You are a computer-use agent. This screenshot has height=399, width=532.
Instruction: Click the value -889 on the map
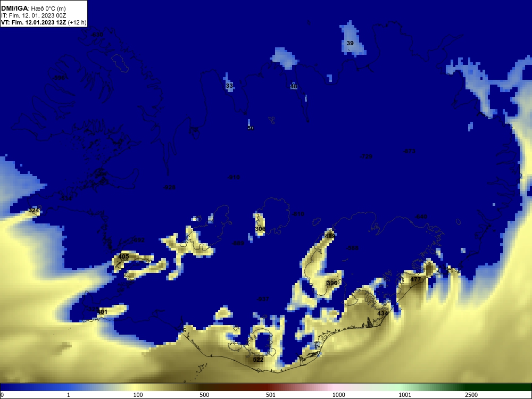click(x=237, y=243)
